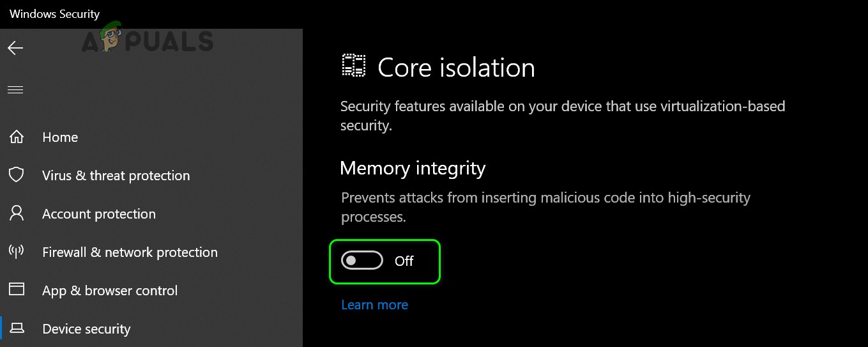Click the Device security laptop icon
Viewport: 868px width, 347px height.
tap(17, 328)
